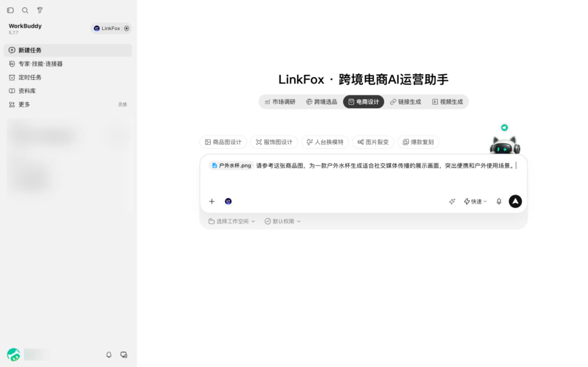Choose the 服饰图设计 preset
Screen dimensions: 588x367
tap(274, 142)
